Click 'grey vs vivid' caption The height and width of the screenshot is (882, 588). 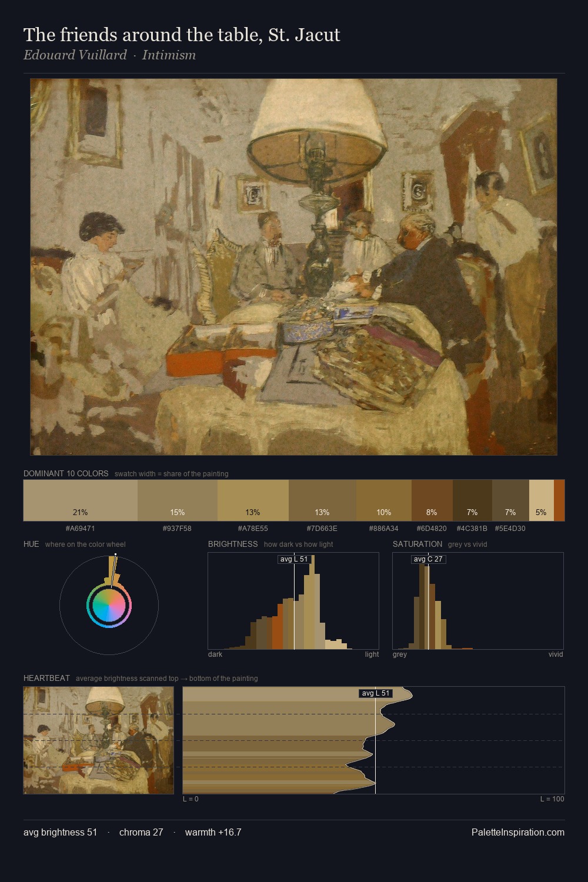(x=468, y=544)
